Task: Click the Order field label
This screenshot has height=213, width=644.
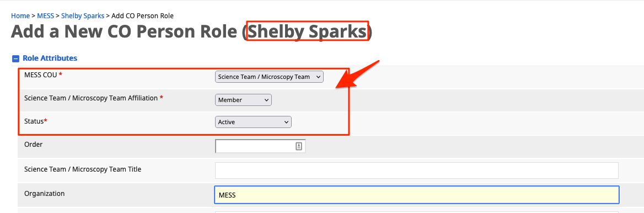Action: tap(33, 145)
